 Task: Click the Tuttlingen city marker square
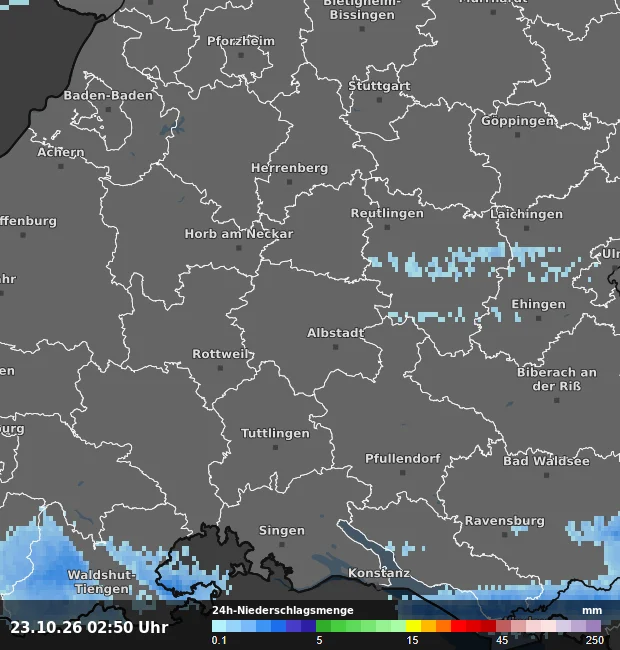point(275,447)
